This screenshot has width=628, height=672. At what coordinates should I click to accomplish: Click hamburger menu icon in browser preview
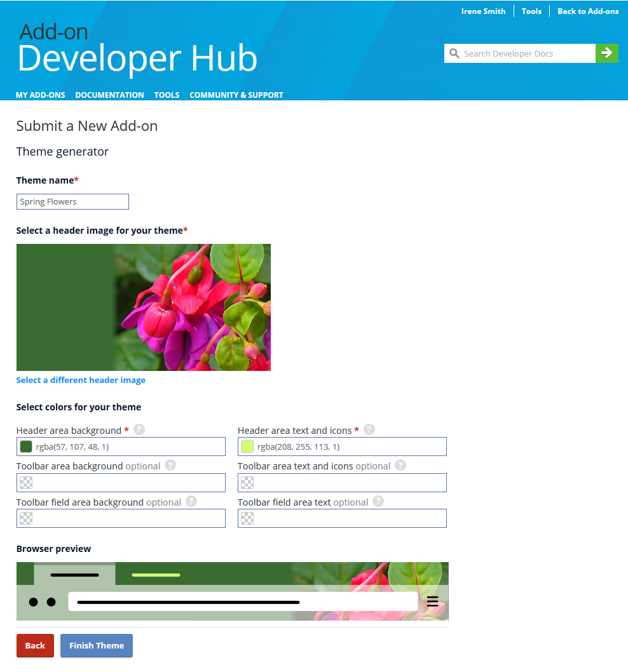tap(432, 601)
